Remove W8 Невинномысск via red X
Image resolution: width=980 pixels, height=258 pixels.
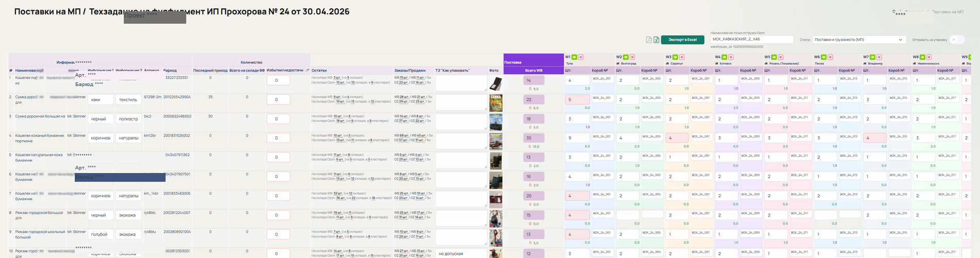pyautogui.click(x=929, y=57)
